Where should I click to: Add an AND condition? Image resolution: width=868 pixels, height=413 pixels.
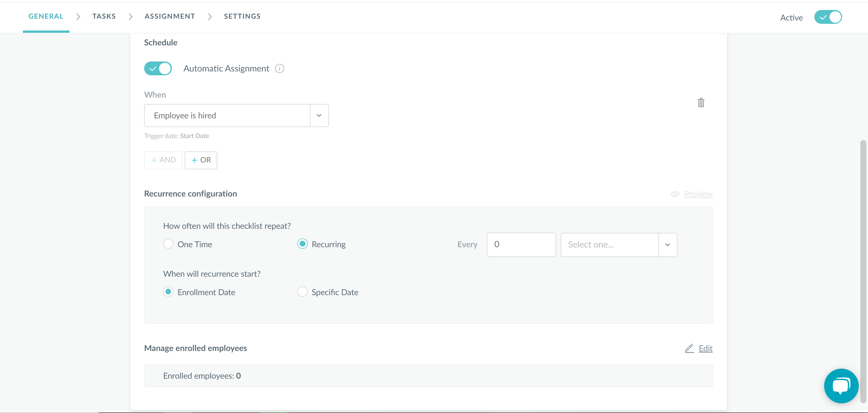click(x=163, y=160)
